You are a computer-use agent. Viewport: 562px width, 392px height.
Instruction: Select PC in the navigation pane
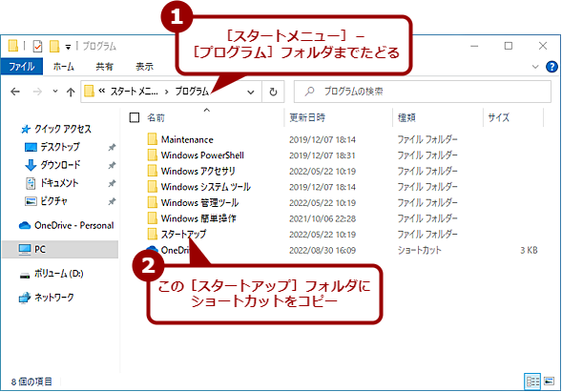[60, 249]
